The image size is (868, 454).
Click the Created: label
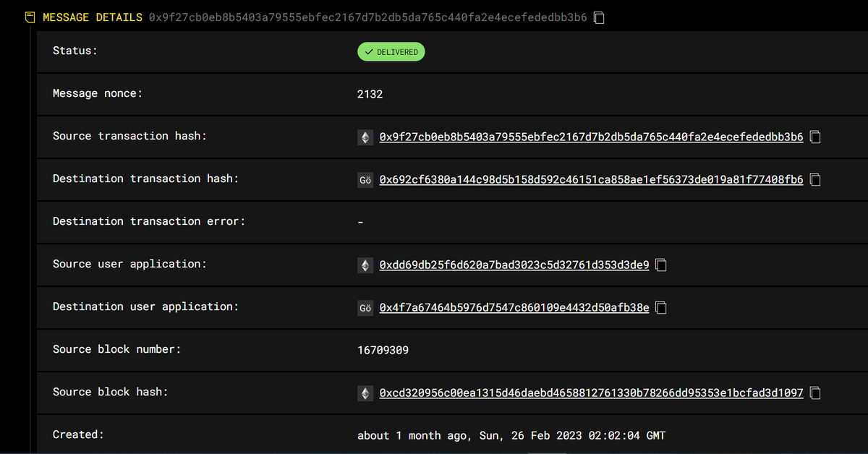pyautogui.click(x=78, y=434)
